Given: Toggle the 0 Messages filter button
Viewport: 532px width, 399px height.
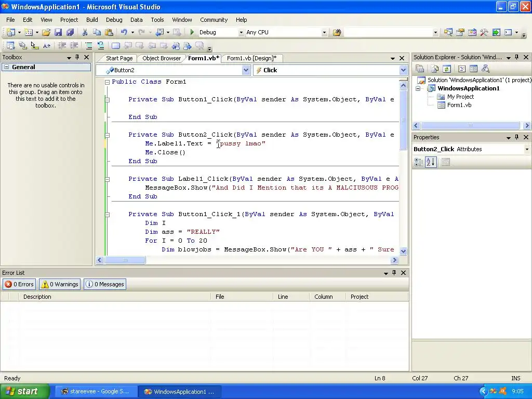Looking at the screenshot, I should pos(105,284).
